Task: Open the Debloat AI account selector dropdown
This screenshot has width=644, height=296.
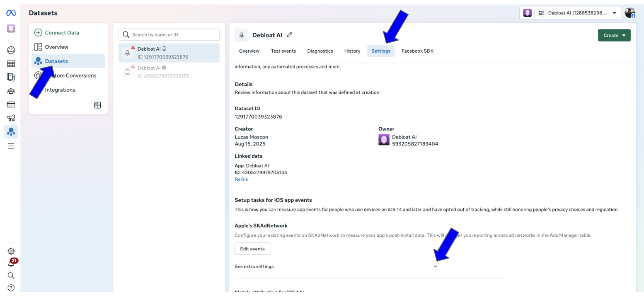Action: coord(570,13)
